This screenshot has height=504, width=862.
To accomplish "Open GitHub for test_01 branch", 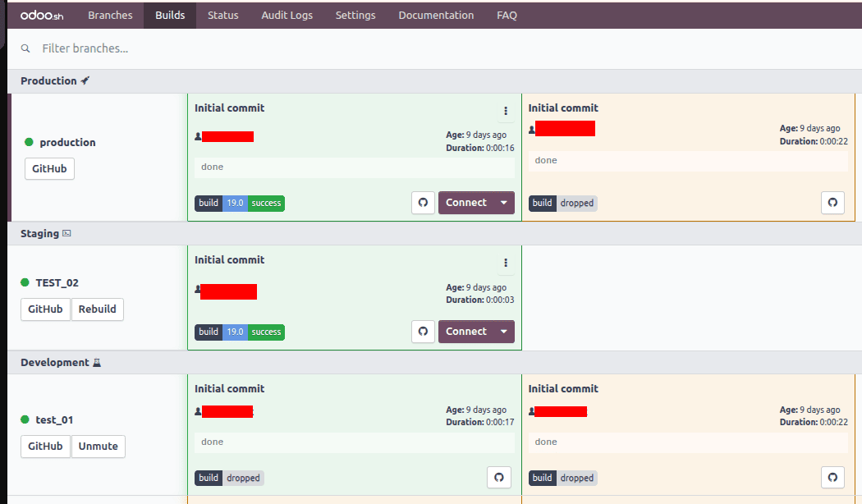I will [x=45, y=447].
